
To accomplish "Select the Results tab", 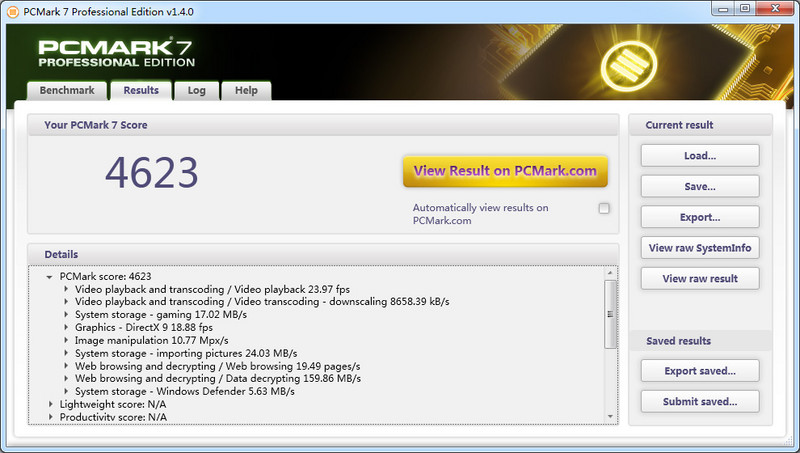I will pyautogui.click(x=141, y=90).
